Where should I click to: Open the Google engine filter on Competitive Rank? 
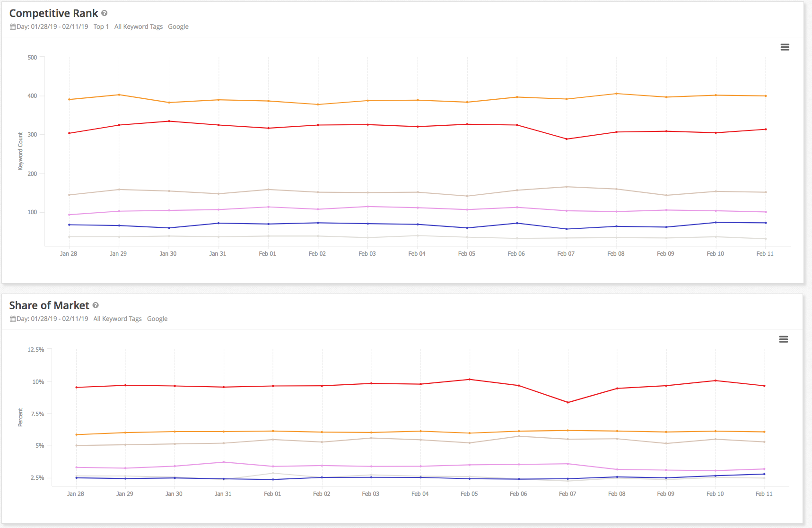coord(178,26)
